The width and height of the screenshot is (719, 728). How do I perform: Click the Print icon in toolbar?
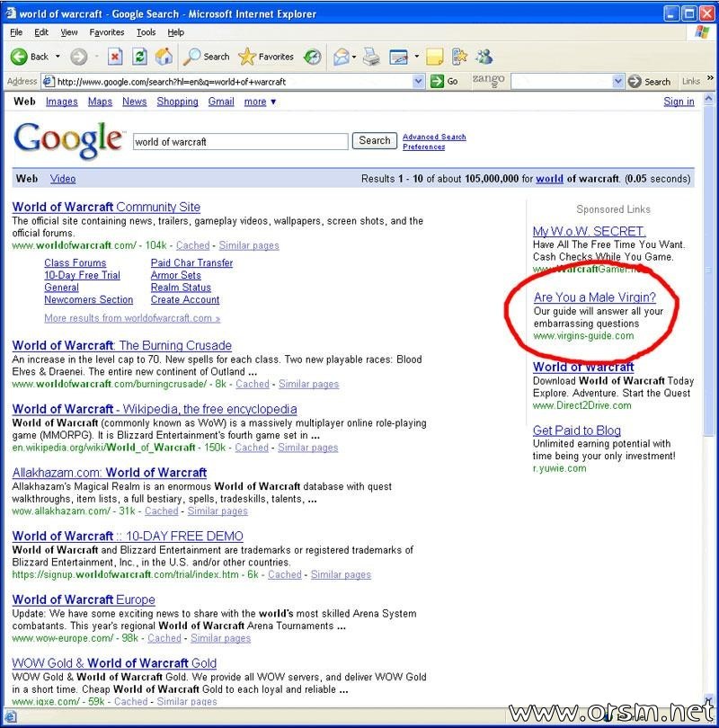coord(371,57)
